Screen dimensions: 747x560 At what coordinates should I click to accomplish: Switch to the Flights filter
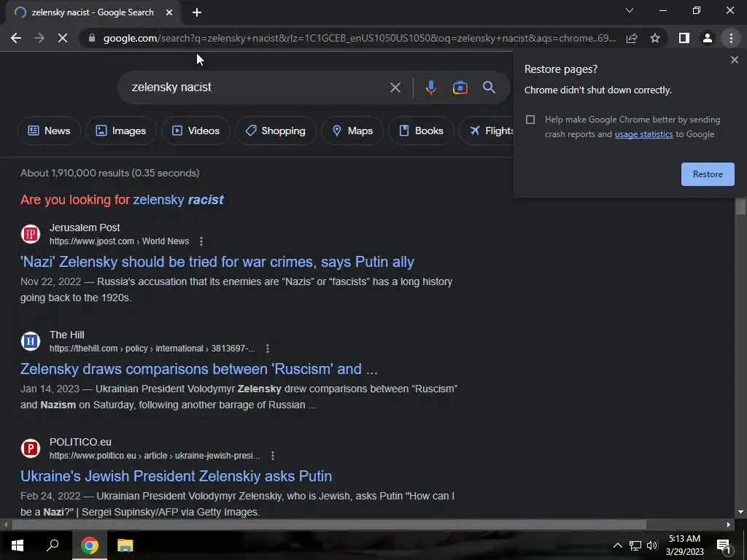click(487, 131)
